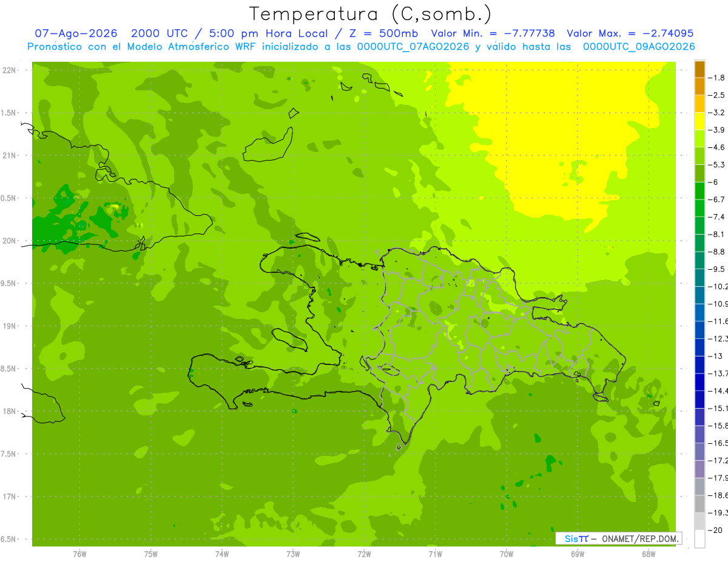Click the '73W' longitude label

click(x=293, y=554)
